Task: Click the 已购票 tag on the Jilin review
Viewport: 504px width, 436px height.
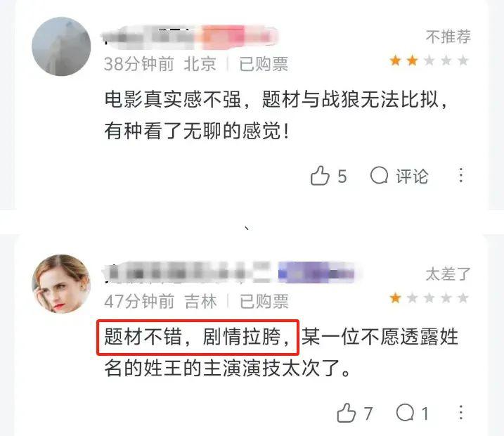Action: tap(264, 302)
